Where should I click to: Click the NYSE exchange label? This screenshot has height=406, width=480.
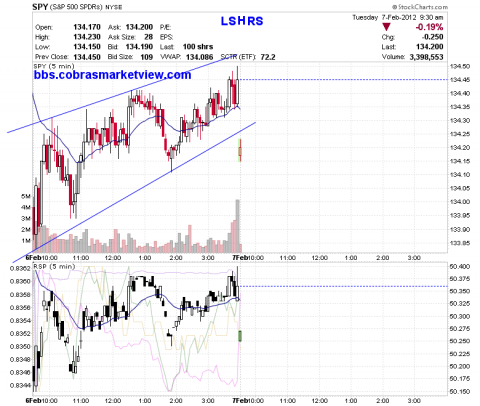tap(114, 8)
